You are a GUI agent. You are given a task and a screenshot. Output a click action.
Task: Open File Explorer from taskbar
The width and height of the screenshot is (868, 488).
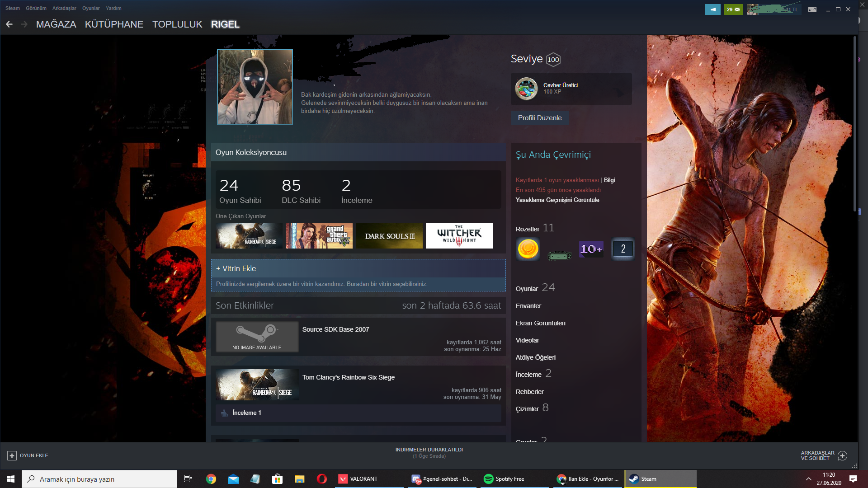coord(300,479)
